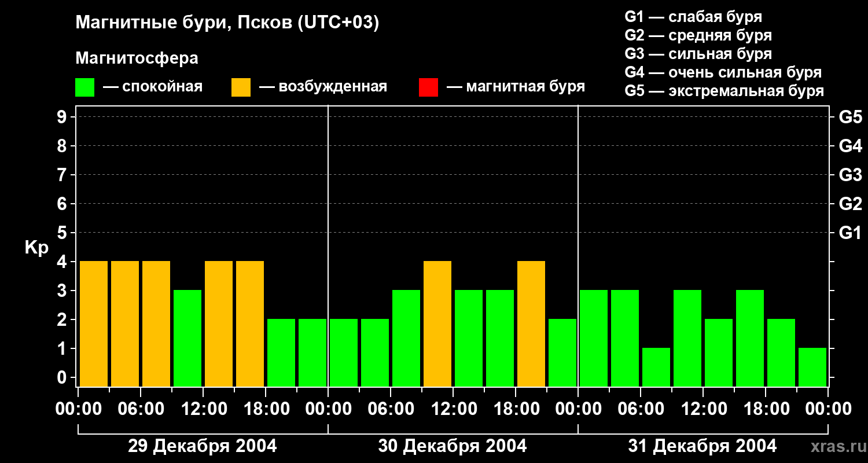Click the 'G1' tick label beside the chart
The image size is (868, 463).
[x=850, y=233]
